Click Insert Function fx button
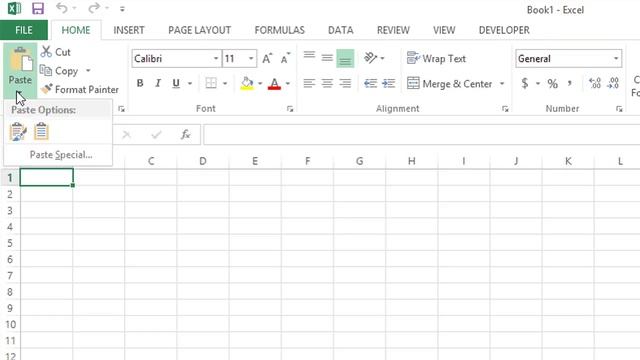This screenshot has height=360, width=640. click(186, 134)
